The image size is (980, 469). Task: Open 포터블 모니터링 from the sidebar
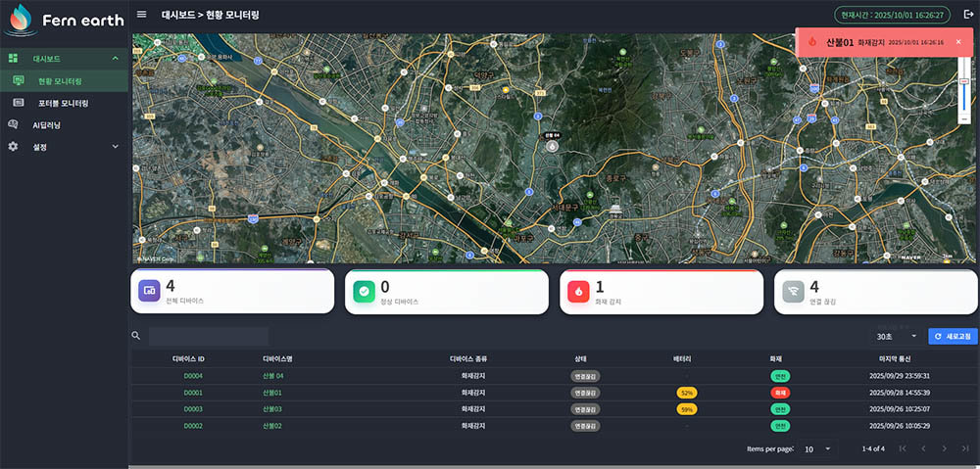pos(63,103)
